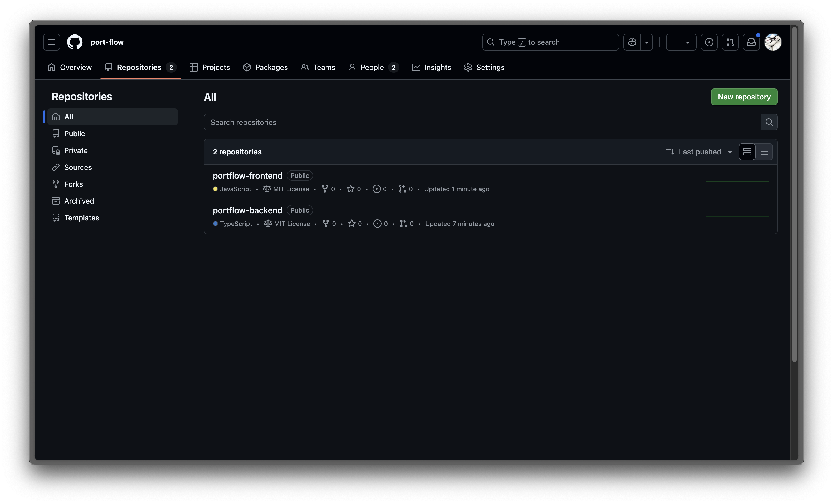Filter repositories by Private
This screenshot has width=833, height=504.
tap(76, 151)
